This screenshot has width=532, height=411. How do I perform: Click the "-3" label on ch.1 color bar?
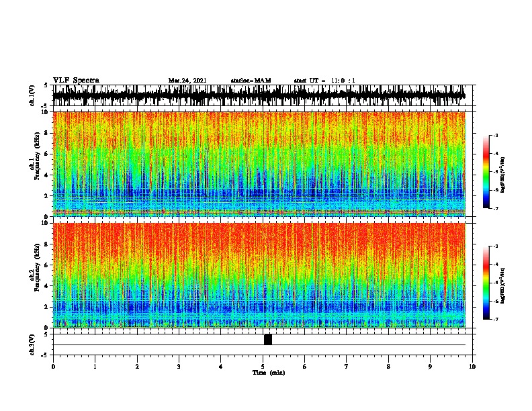point(495,135)
